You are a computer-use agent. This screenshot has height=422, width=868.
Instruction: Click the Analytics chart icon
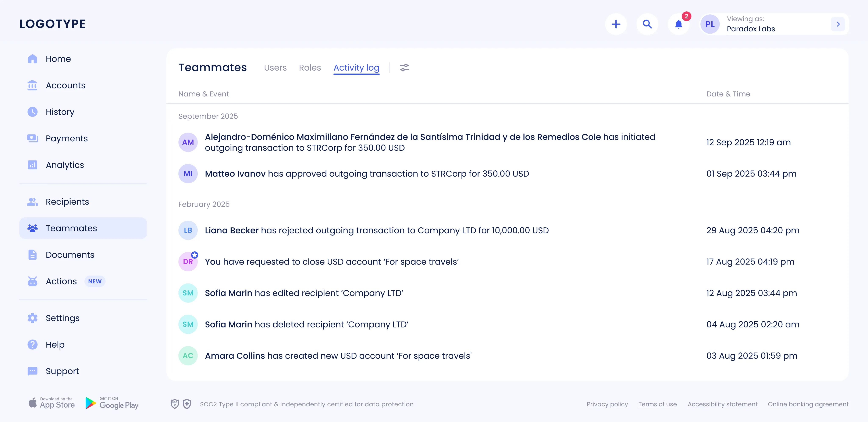point(32,165)
